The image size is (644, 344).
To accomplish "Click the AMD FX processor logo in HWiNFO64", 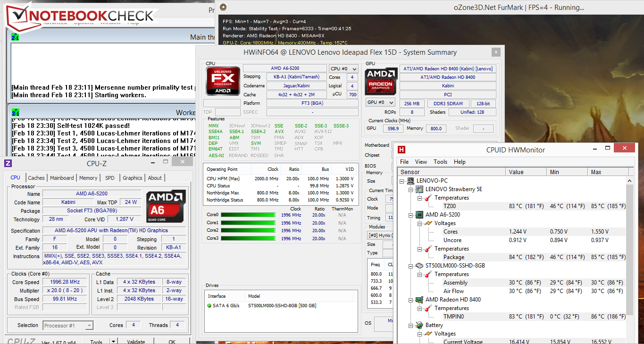I will click(222, 81).
